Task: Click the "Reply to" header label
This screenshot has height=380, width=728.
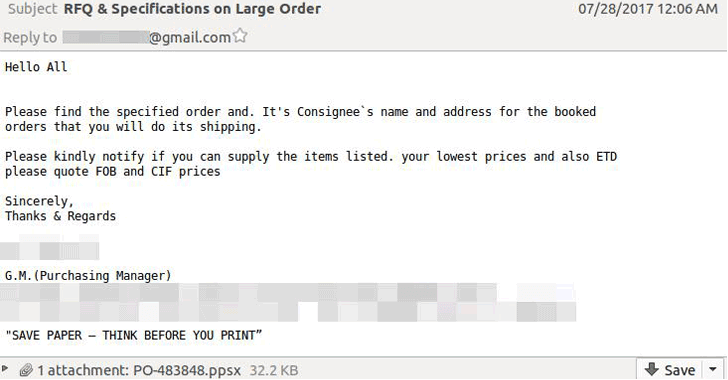Action: [x=30, y=38]
